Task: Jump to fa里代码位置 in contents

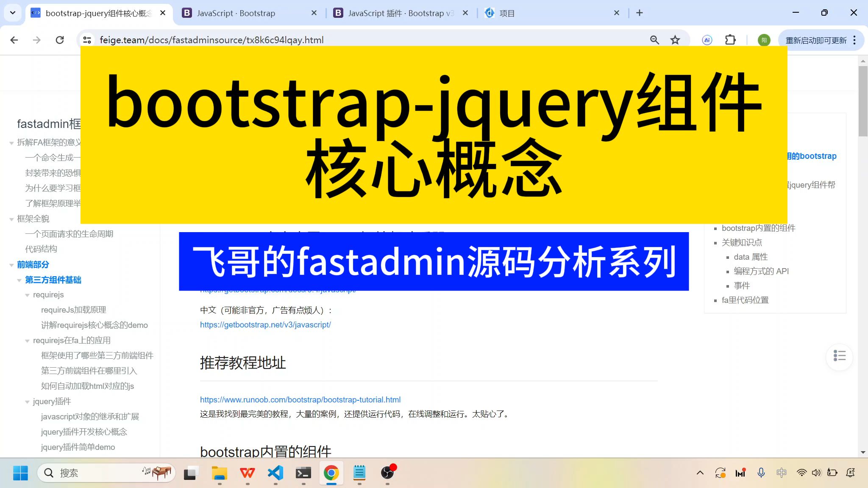Action: pyautogui.click(x=745, y=300)
